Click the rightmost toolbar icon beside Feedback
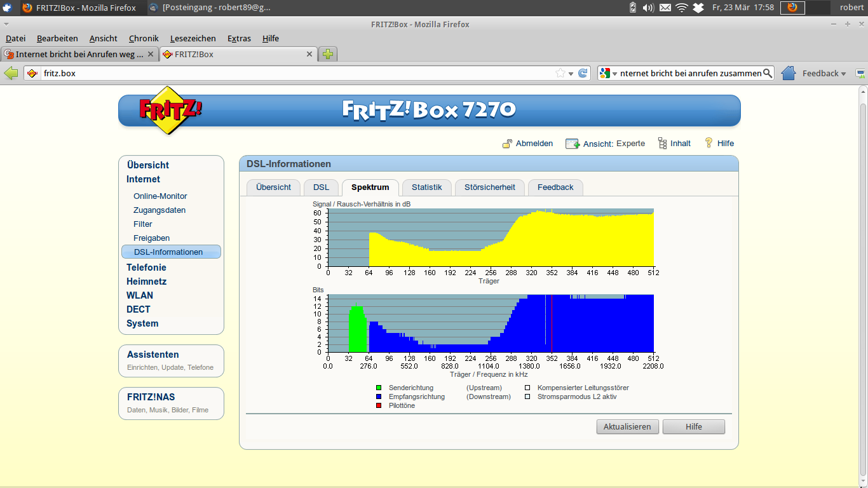The height and width of the screenshot is (488, 868). pos(860,73)
